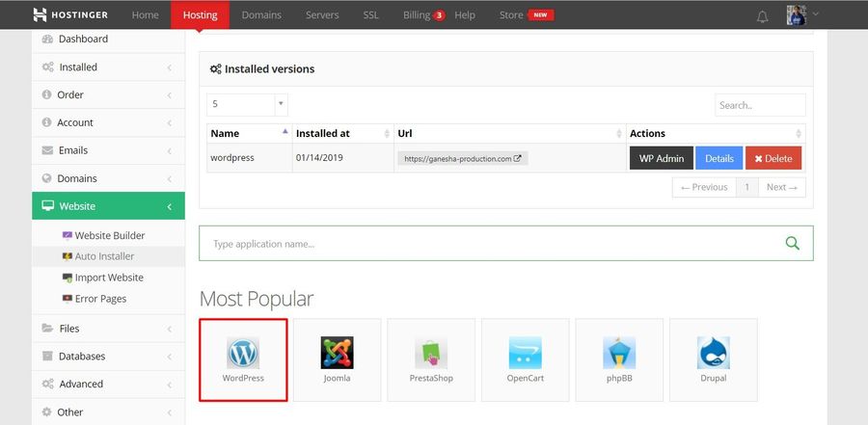Image resolution: width=868 pixels, height=425 pixels.
Task: Open Auto Installer in the sidebar
Action: click(108, 256)
